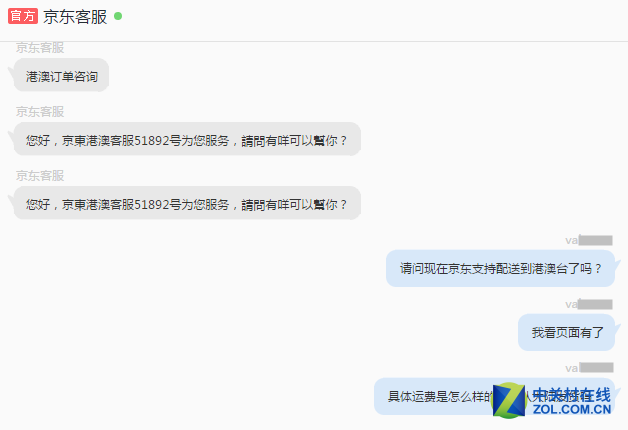
Task: Click the blurred username above the shipping fee message
Action: click(589, 368)
